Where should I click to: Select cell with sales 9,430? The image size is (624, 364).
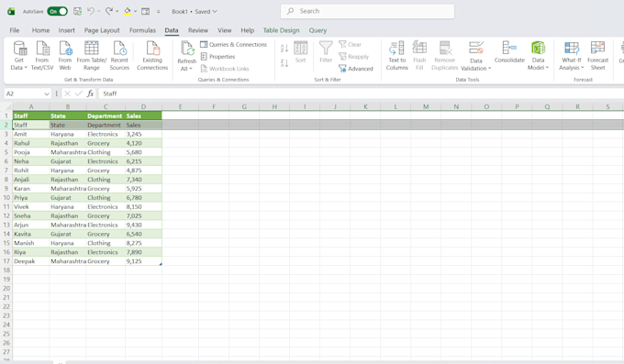tap(143, 225)
